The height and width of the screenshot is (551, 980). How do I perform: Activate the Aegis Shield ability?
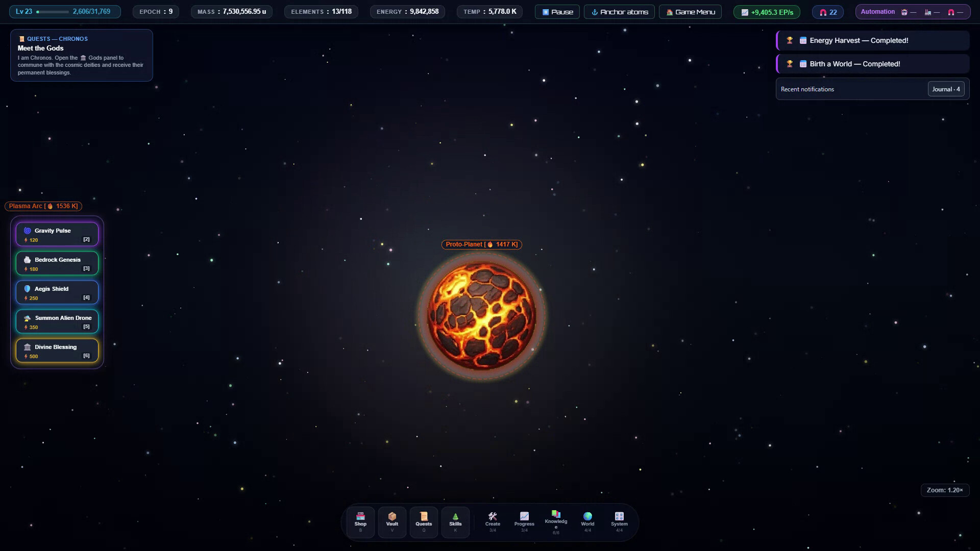pyautogui.click(x=57, y=293)
